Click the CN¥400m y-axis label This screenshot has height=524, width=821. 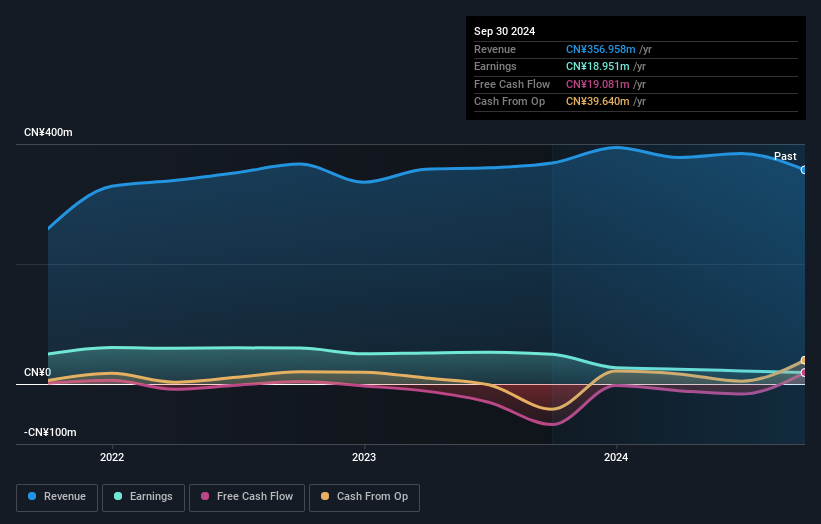point(48,132)
